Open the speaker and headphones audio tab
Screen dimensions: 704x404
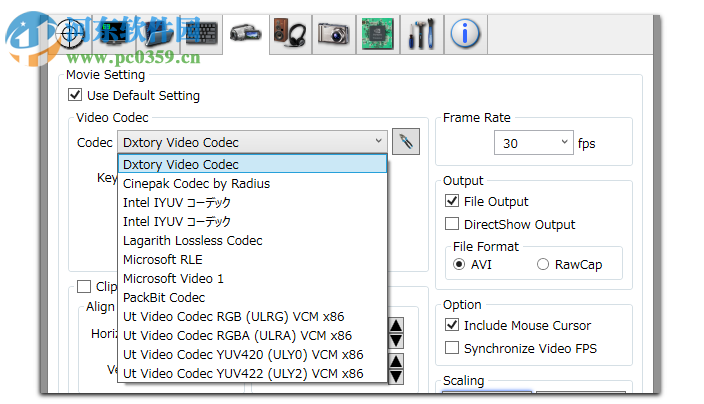(x=289, y=33)
